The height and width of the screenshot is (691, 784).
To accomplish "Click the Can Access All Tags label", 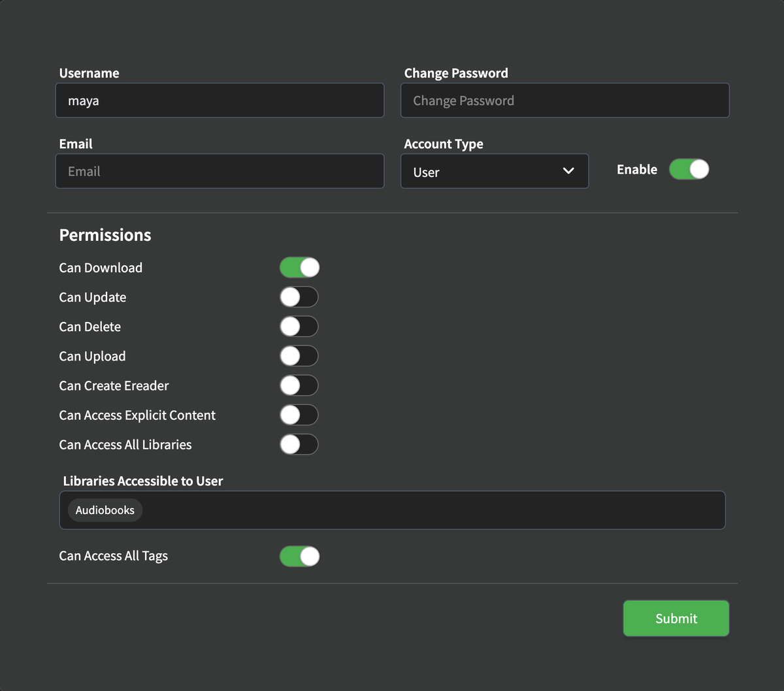I will (114, 556).
